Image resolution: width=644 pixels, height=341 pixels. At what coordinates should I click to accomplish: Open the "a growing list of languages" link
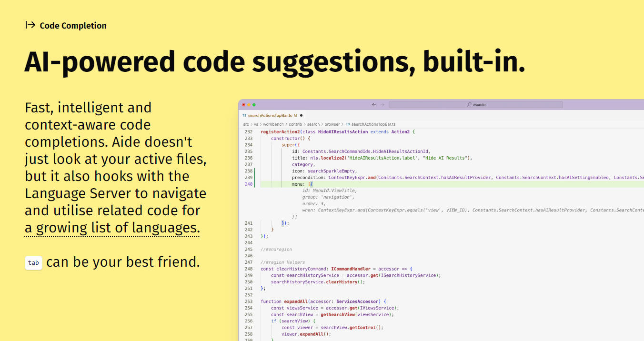pos(112,228)
